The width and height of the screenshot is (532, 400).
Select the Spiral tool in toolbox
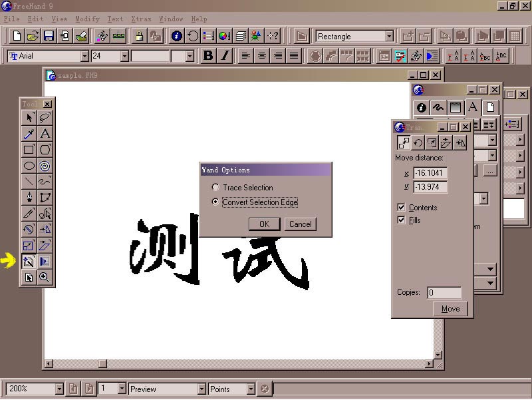[x=45, y=166]
